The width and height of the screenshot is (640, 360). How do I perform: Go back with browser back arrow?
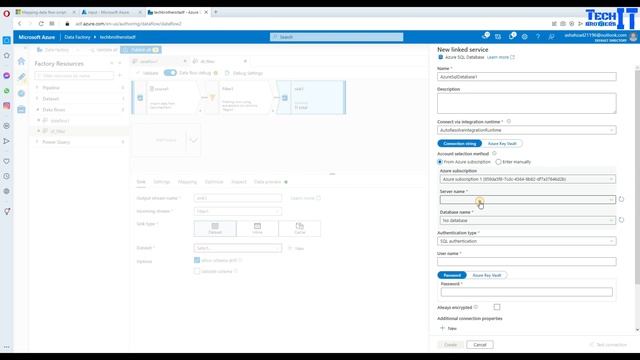point(20,24)
